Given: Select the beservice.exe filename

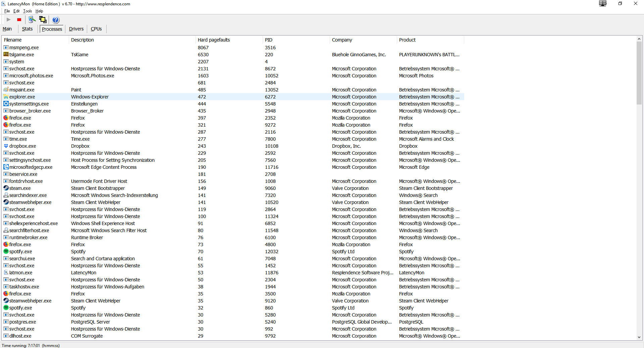Looking at the screenshot, I should [x=23, y=174].
